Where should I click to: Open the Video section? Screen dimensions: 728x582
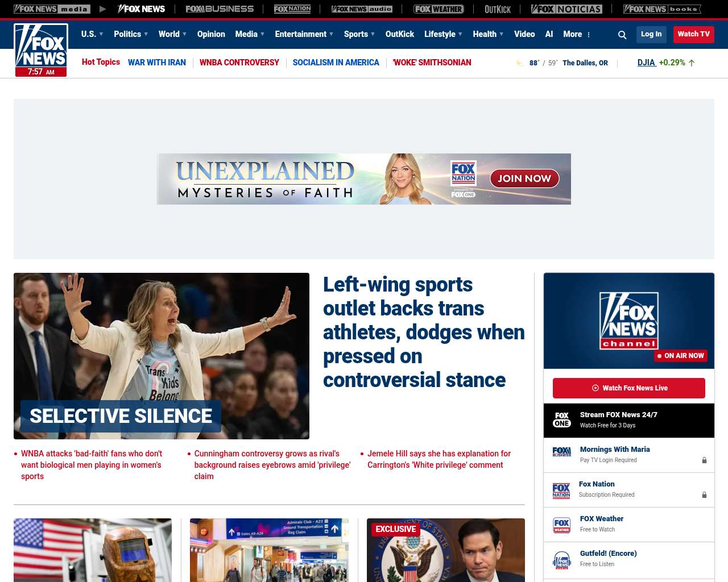point(524,34)
